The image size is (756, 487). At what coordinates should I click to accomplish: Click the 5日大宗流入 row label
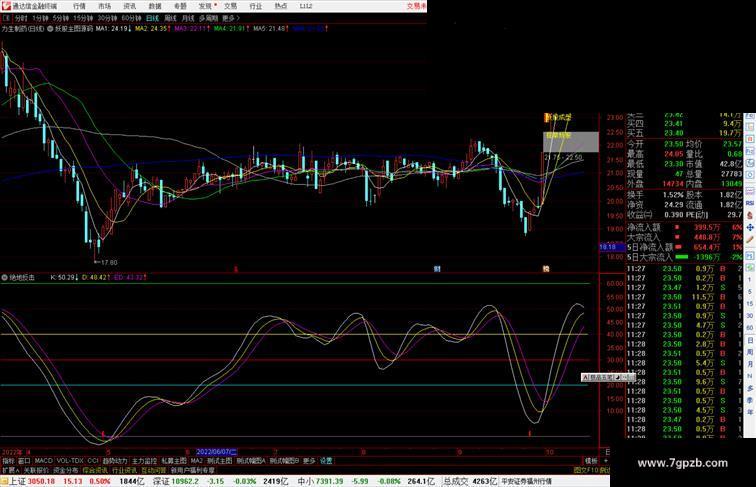(x=649, y=257)
